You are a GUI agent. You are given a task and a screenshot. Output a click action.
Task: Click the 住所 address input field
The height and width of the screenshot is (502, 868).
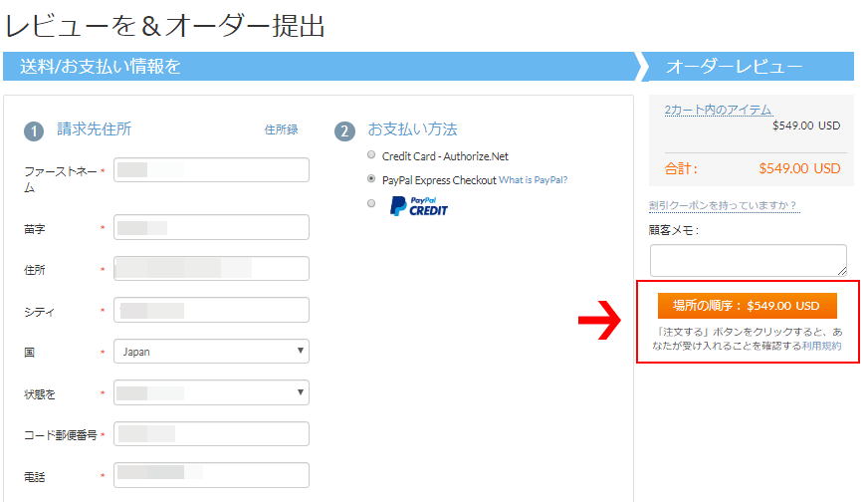(211, 269)
